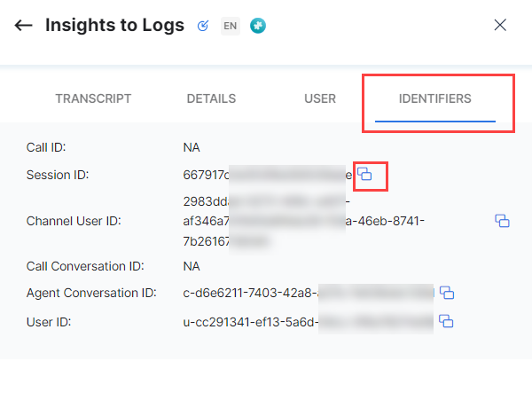The width and height of the screenshot is (532, 408).
Task: Click the Call Conversation ID NA value
Action: click(192, 265)
